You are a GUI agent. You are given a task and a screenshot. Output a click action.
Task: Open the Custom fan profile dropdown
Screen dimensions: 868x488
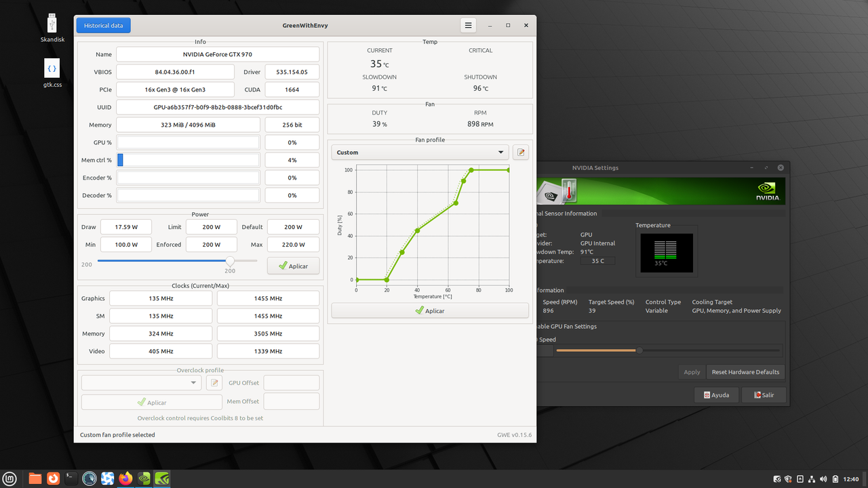point(420,152)
